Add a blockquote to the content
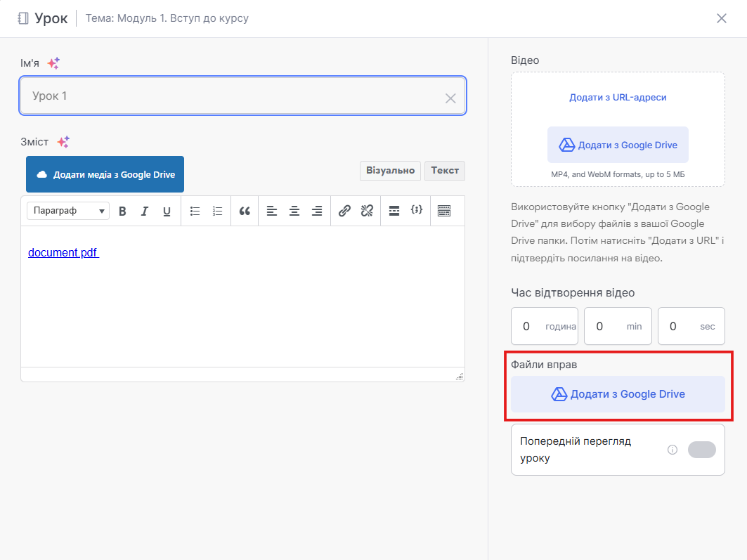 coord(245,211)
